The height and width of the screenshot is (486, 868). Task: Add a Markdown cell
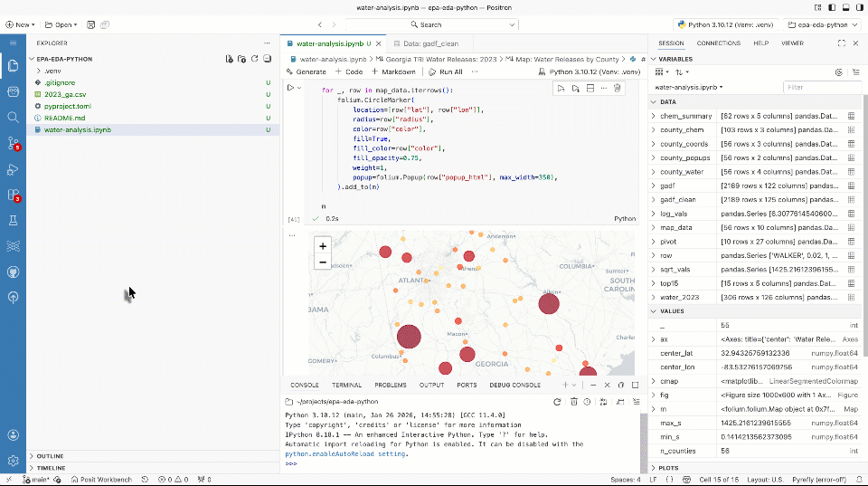(393, 71)
